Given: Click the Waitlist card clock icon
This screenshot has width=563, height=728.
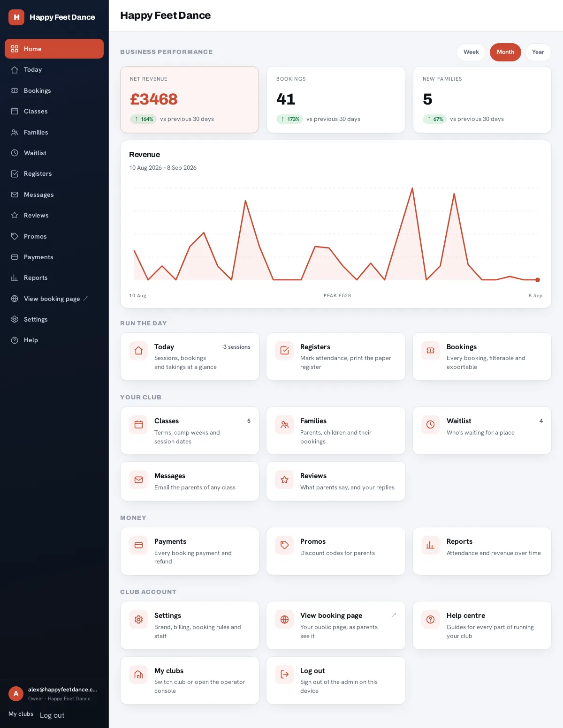Looking at the screenshot, I should coord(430,425).
